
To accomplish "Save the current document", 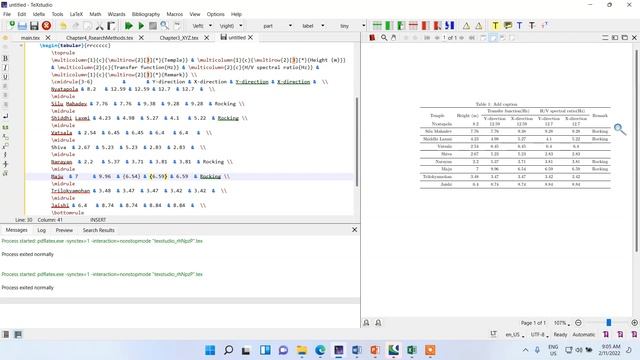I will [34, 26].
